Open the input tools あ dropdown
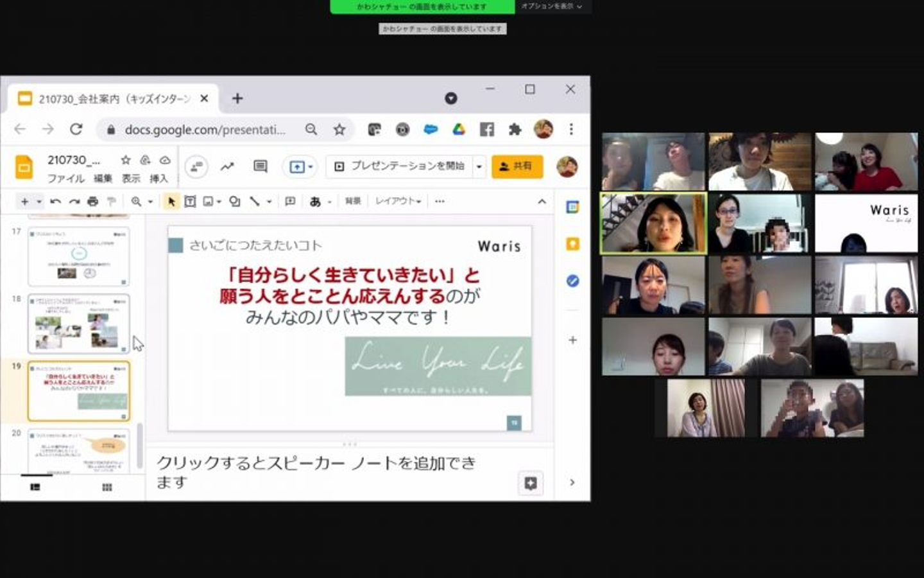This screenshot has width=924, height=578. pyautogui.click(x=320, y=202)
